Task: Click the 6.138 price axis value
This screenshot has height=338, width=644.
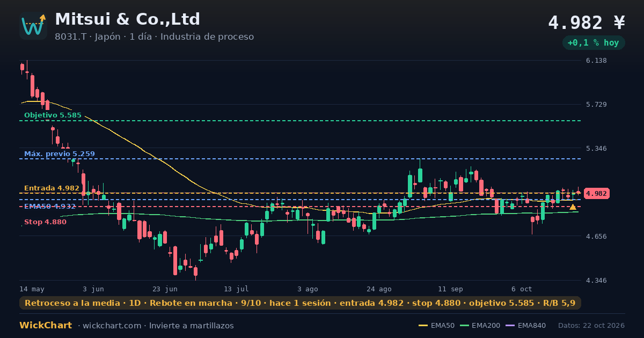Action: pos(596,61)
